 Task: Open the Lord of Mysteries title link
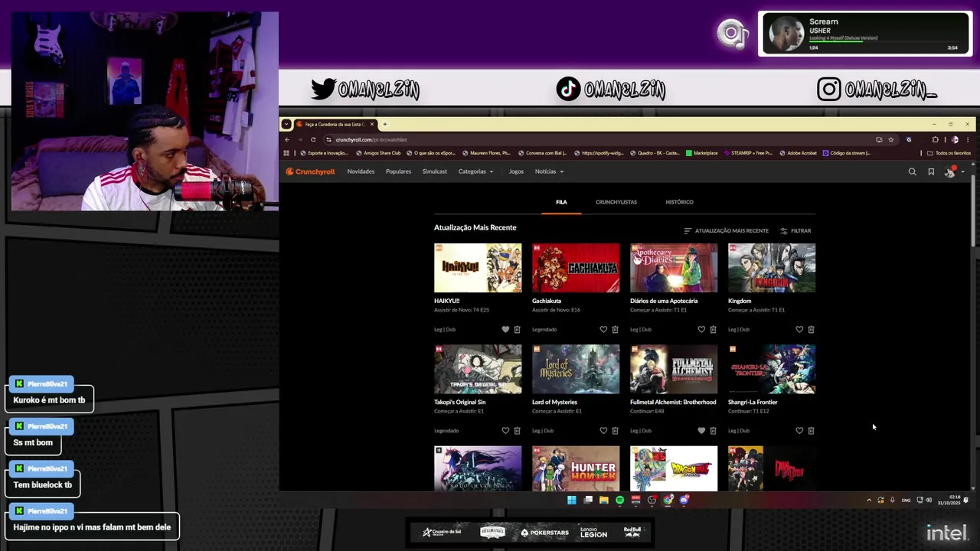tap(554, 402)
